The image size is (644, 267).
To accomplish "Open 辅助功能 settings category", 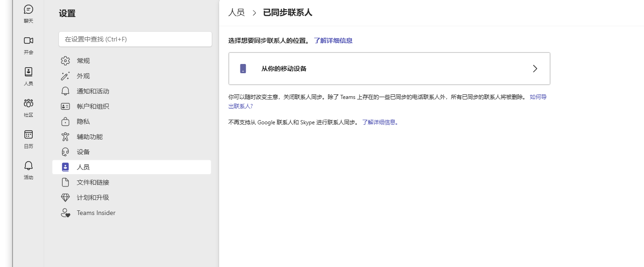I will [x=132, y=137].
